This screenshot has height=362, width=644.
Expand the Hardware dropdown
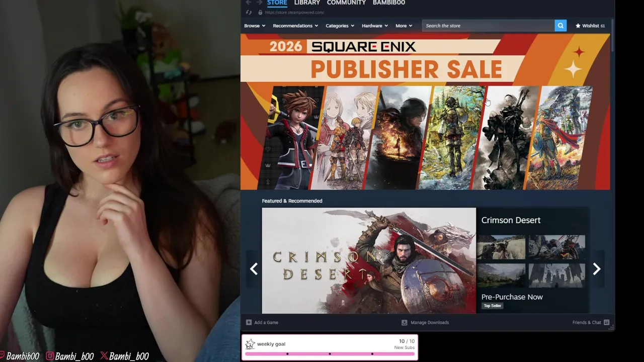pyautogui.click(x=375, y=26)
